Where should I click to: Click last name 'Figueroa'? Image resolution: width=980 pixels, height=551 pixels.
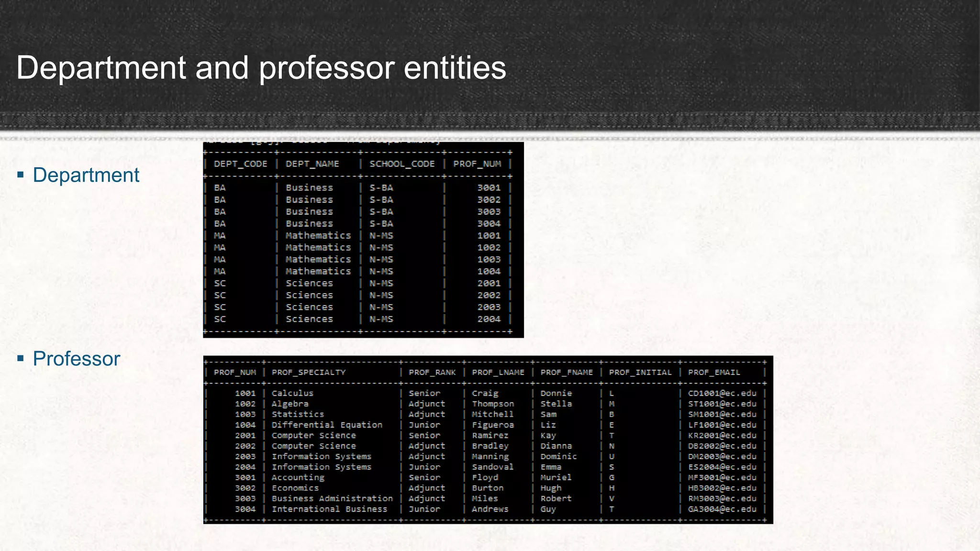tap(493, 425)
